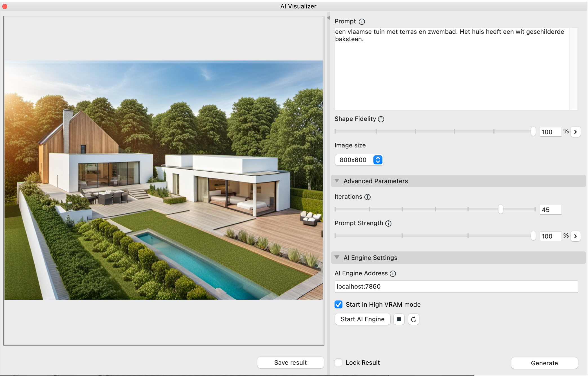Click the restart AI engine circular arrow

[413, 319]
